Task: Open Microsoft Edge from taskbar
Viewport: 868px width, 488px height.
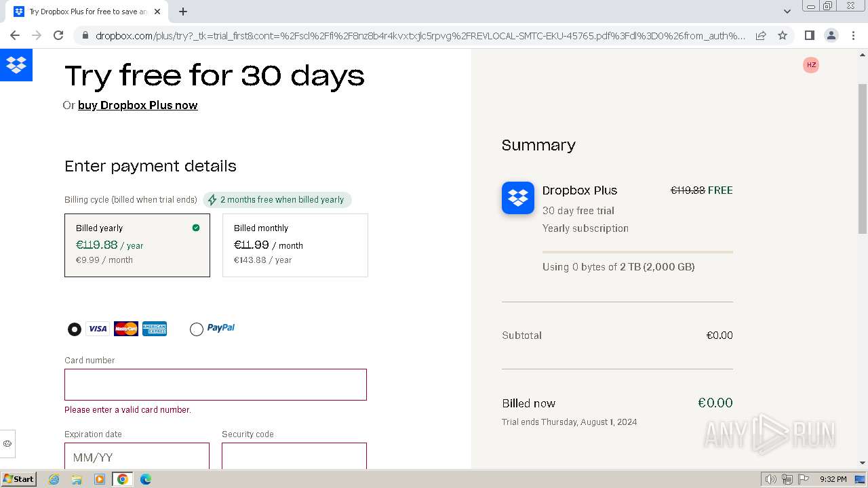Action: coord(146,479)
